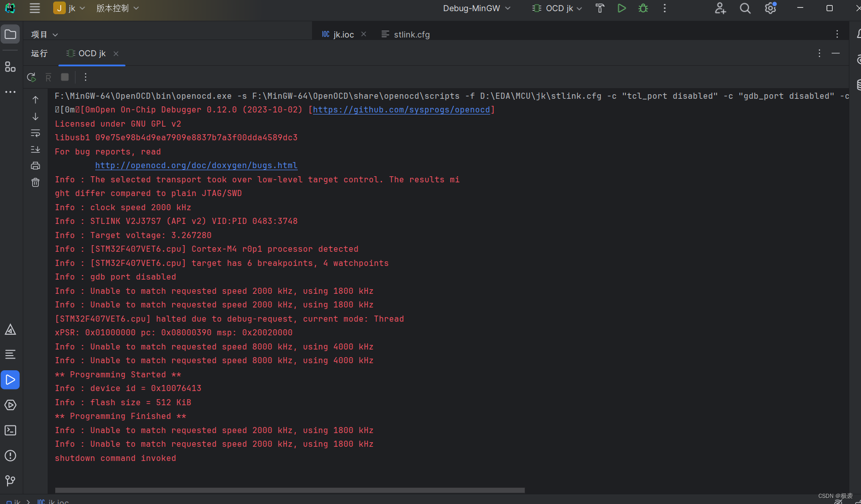Open the 版本控制 version control dropdown
Screen dimensions: 861x504
pos(118,8)
